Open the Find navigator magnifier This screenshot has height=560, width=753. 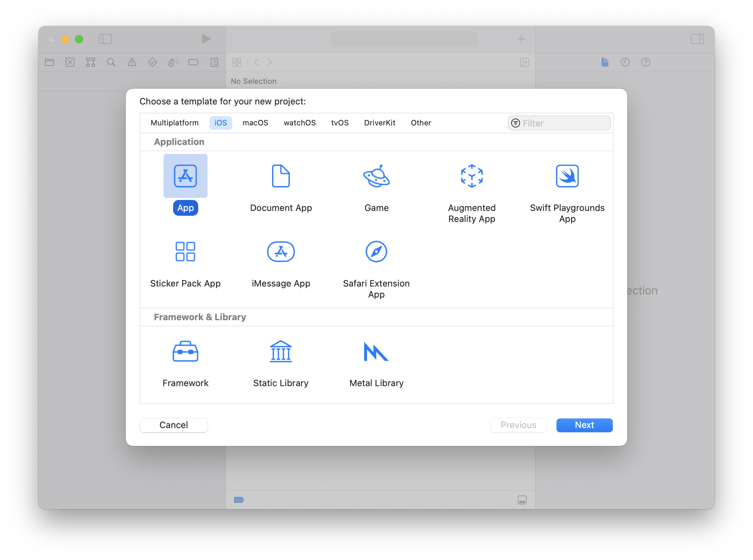tap(111, 62)
